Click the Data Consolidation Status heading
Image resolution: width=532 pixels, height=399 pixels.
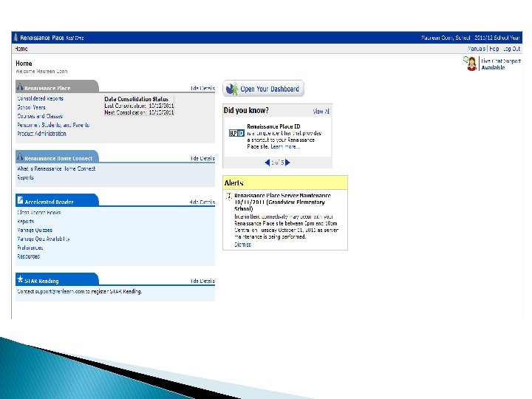pyautogui.click(x=136, y=99)
